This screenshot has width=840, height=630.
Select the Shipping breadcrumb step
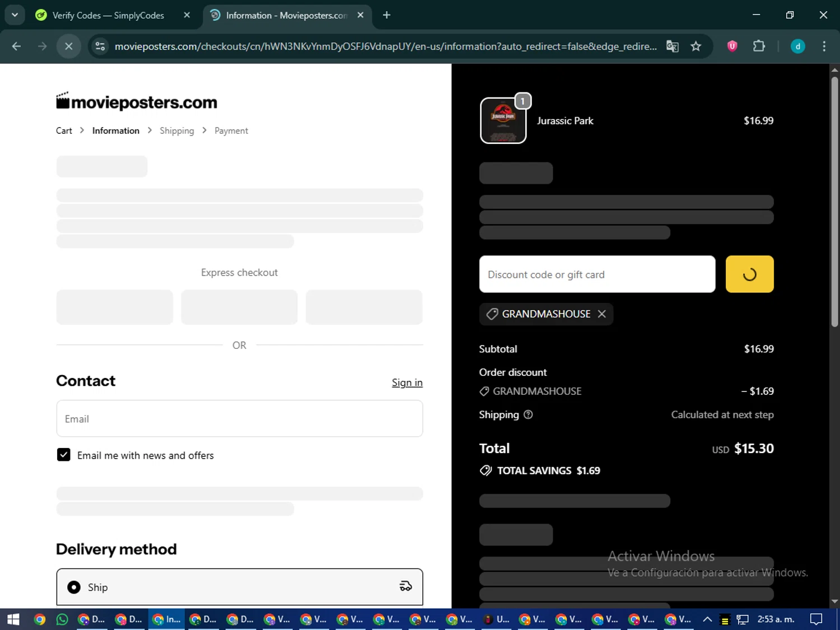[x=177, y=130]
